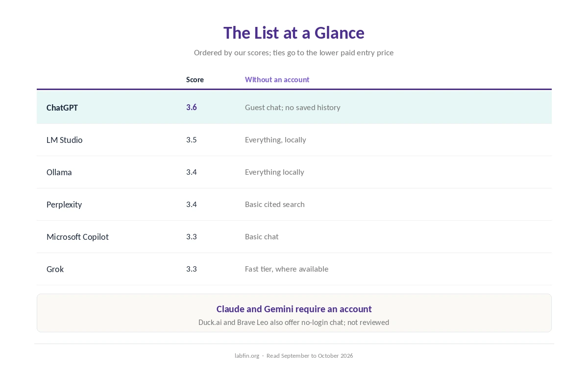Click the 'Ordered by our scores' subtitle

coord(294,52)
